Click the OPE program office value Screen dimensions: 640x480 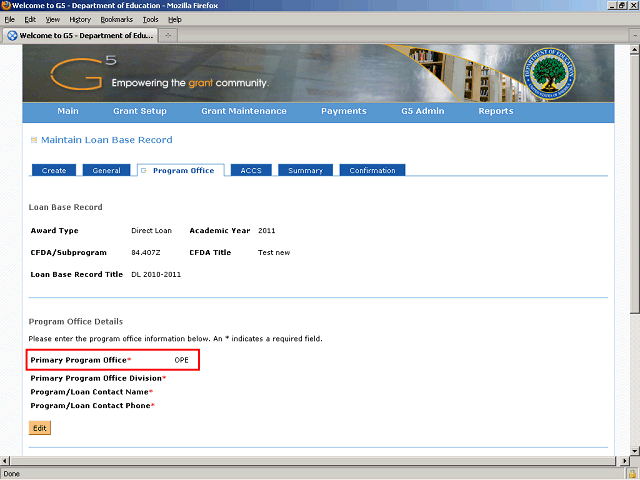(182, 360)
